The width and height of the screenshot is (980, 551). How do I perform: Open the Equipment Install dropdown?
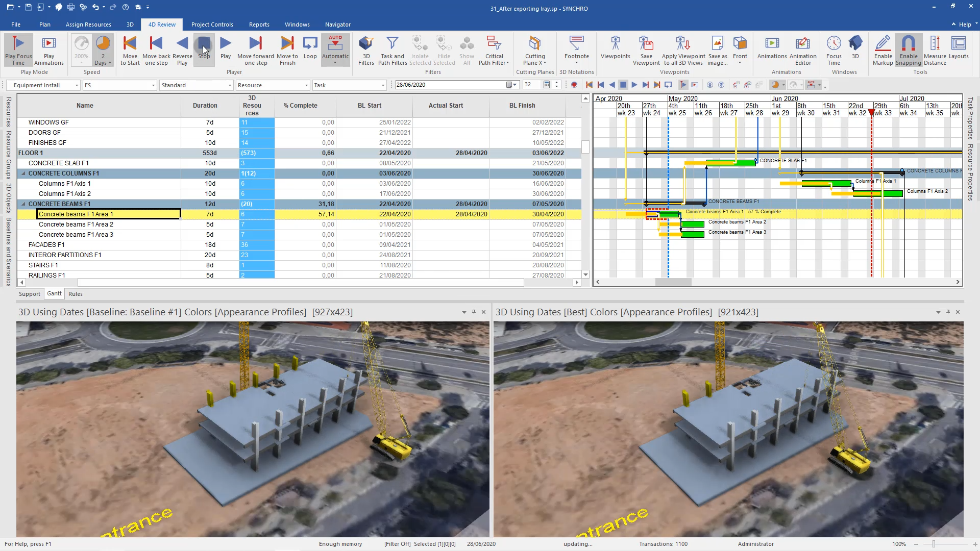coord(76,85)
